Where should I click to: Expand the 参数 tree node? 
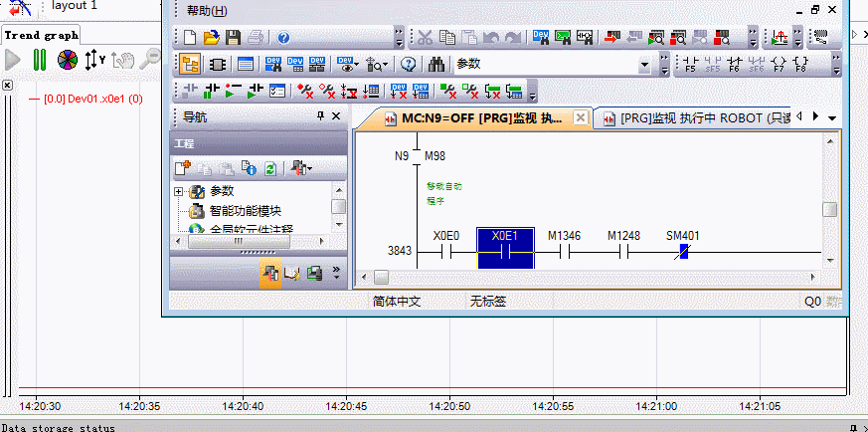[x=179, y=191]
